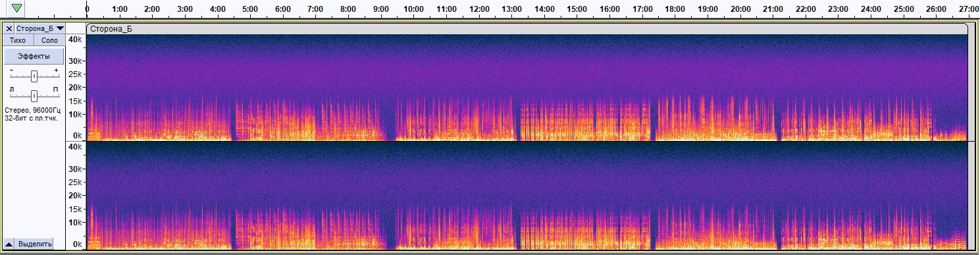Click the 9:00 mark on the timeline

[x=380, y=9]
